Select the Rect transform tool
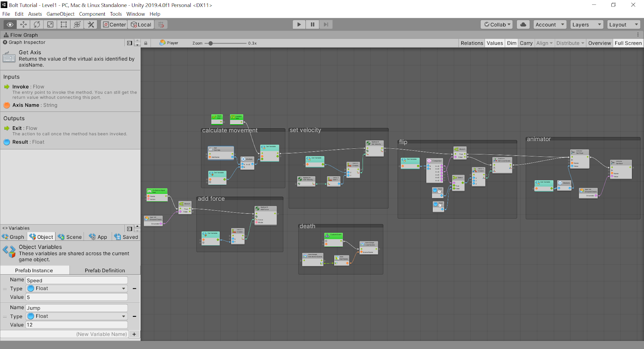644x349 pixels. [64, 25]
